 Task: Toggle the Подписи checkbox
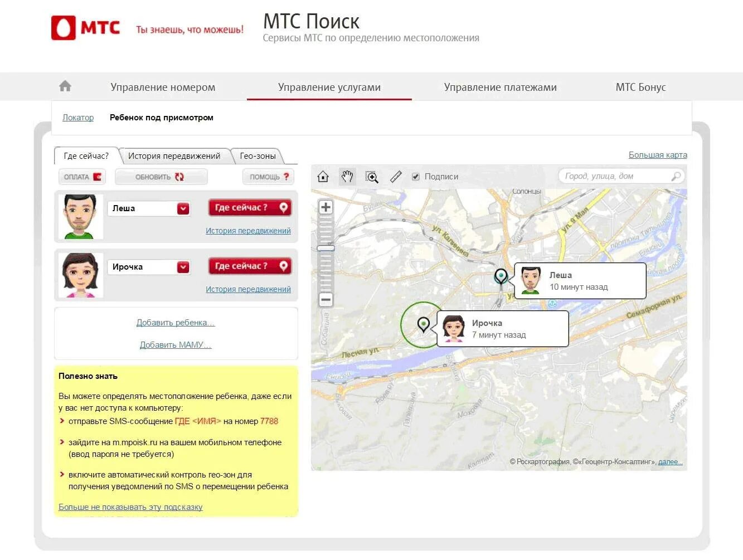415,177
